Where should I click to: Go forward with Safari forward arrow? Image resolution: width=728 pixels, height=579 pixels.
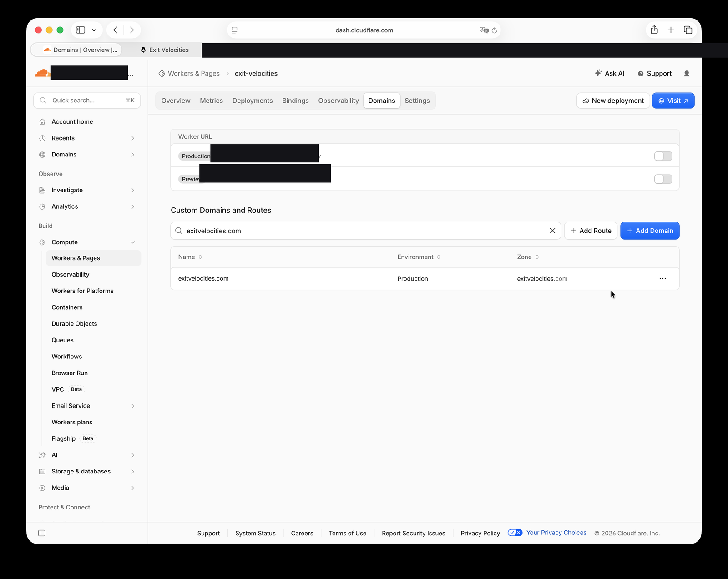click(132, 30)
